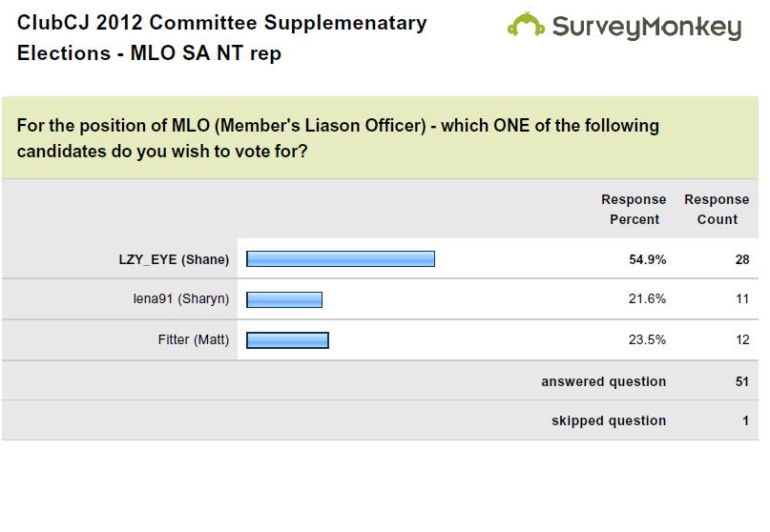
Task: Click the 21.6% percentage value
Action: (x=647, y=298)
